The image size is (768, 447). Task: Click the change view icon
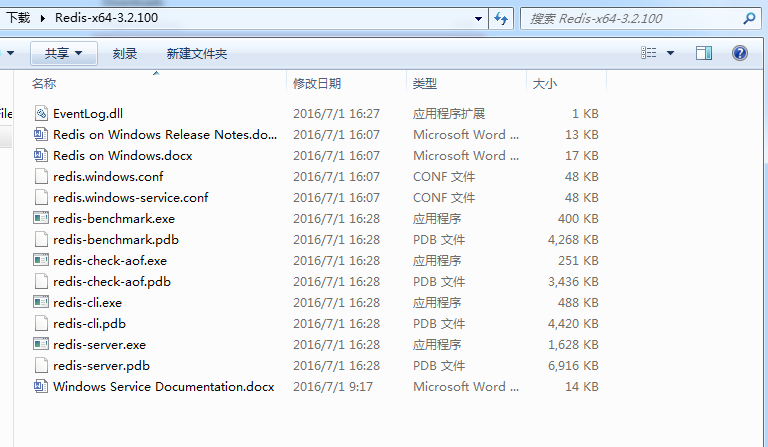(648, 53)
